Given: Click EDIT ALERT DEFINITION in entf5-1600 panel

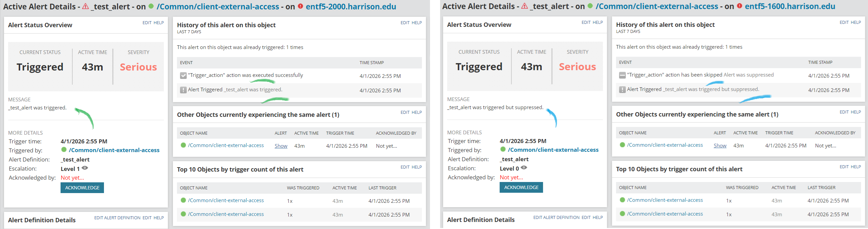Looking at the screenshot, I should [x=556, y=218].
